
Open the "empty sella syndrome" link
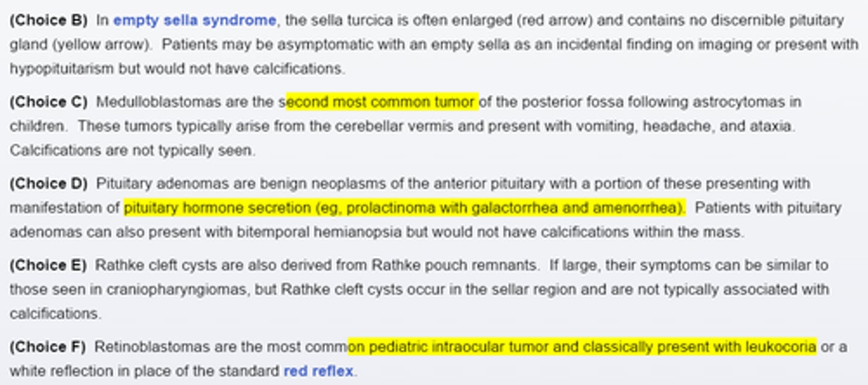point(194,20)
